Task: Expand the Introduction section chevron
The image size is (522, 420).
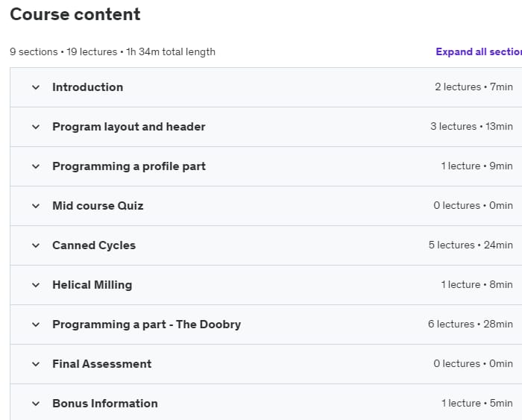Action: (36, 87)
